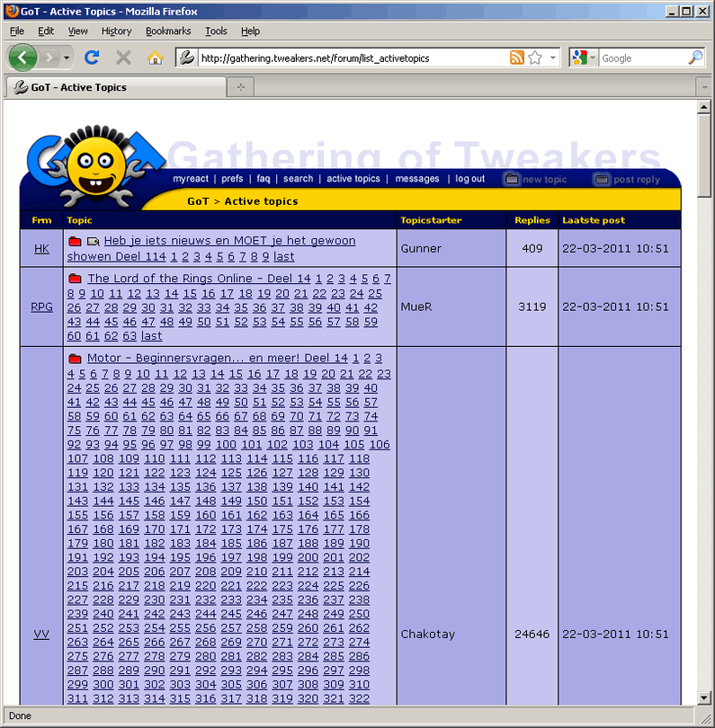Click the site identity wrench icon in address bar
715x728 pixels.
point(187,58)
